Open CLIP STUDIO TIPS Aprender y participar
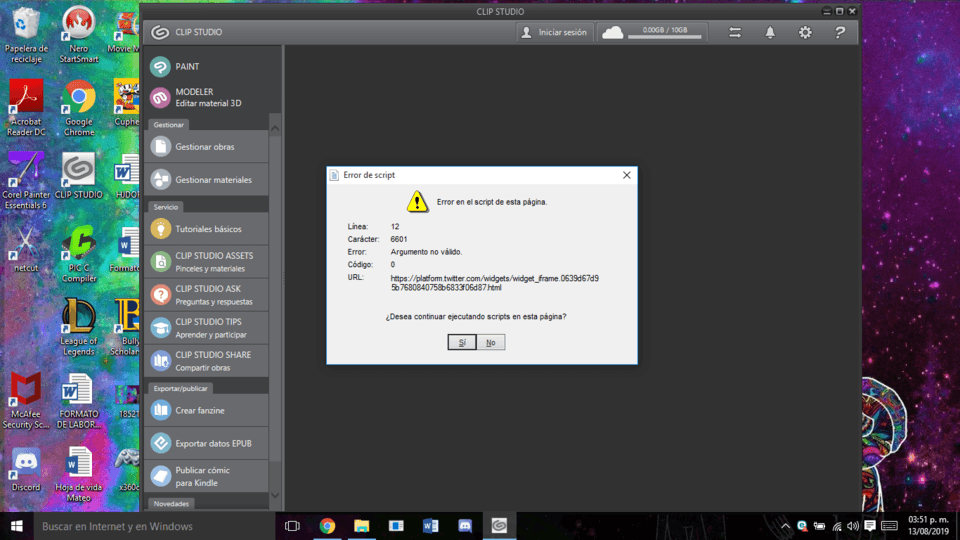This screenshot has height=540, width=960. coord(206,328)
